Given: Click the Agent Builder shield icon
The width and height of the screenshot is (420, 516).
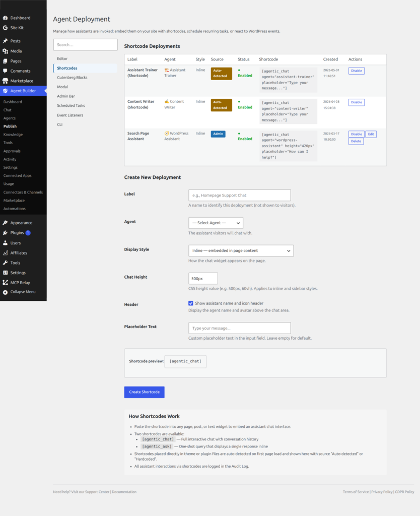Looking at the screenshot, I should click(5, 91).
